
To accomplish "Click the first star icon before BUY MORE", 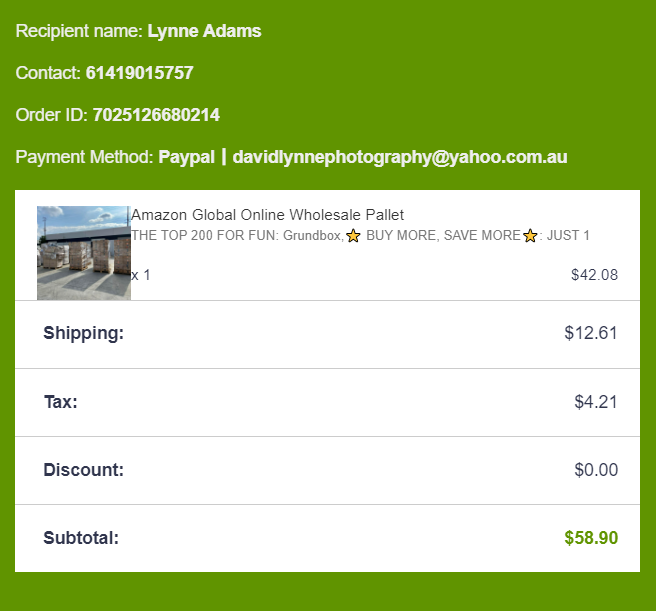I will coord(353,236).
